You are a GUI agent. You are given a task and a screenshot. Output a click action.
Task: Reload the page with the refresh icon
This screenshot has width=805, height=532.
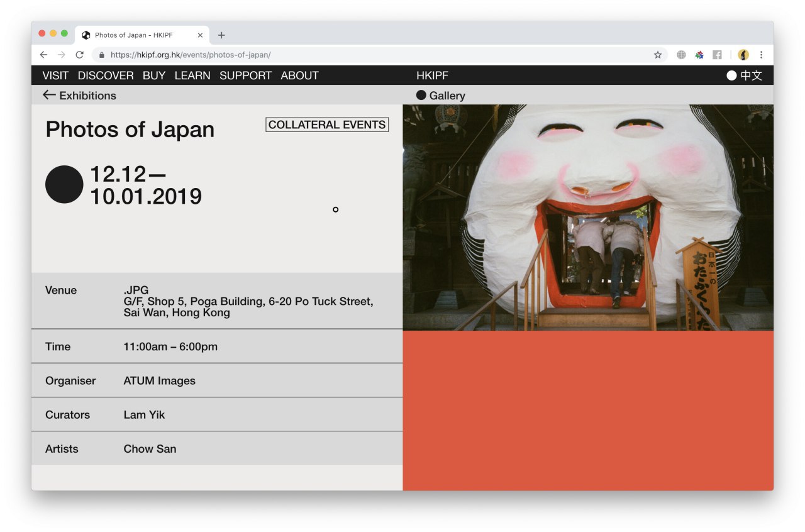(79, 55)
